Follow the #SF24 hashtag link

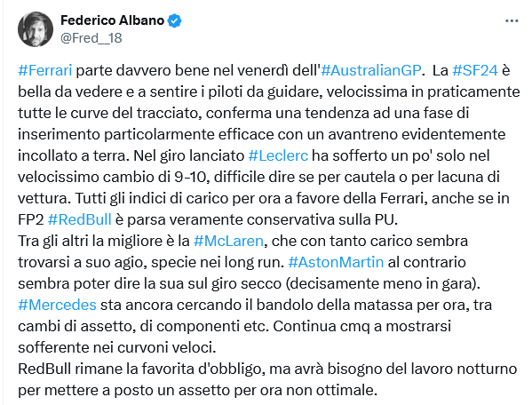pos(475,70)
